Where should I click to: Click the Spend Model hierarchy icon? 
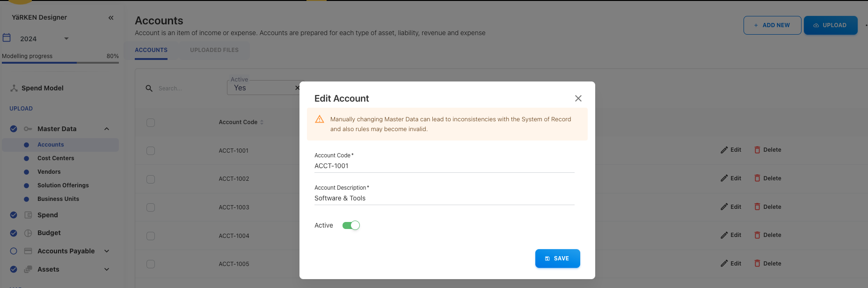[x=14, y=88]
